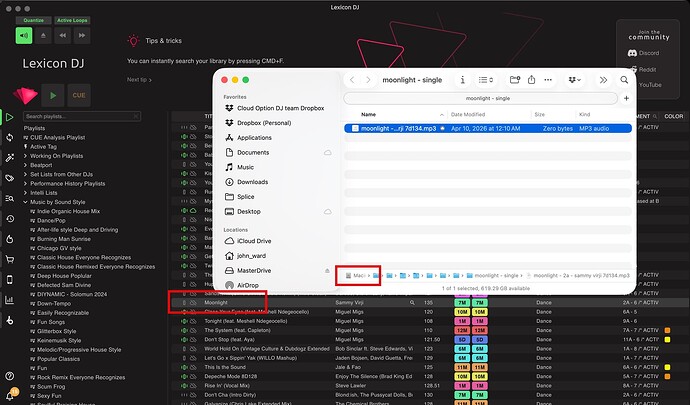Screen dimensions: 690x405
Task: Select the Indie Organic House Mix playlist
Action: point(68,211)
